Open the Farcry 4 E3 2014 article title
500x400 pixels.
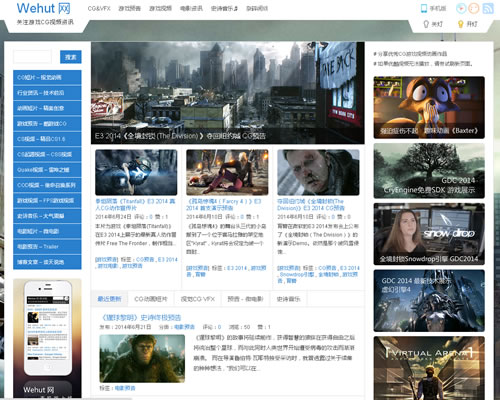(224, 204)
